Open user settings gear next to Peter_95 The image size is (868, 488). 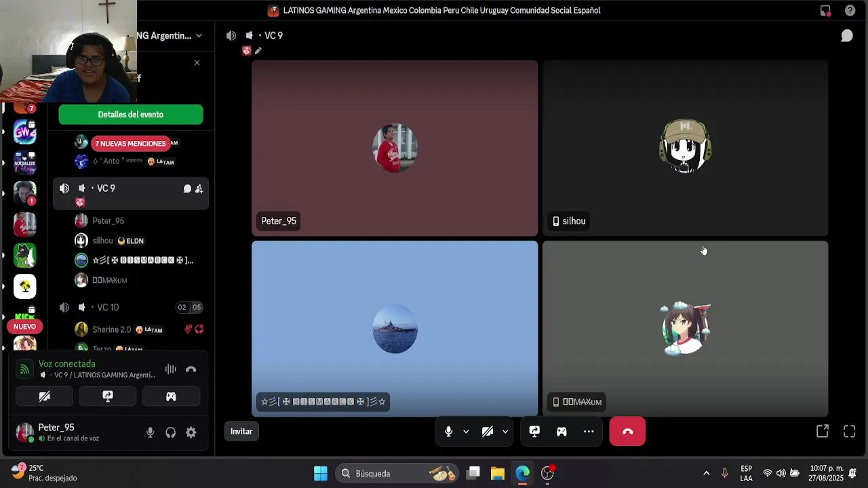click(x=191, y=432)
